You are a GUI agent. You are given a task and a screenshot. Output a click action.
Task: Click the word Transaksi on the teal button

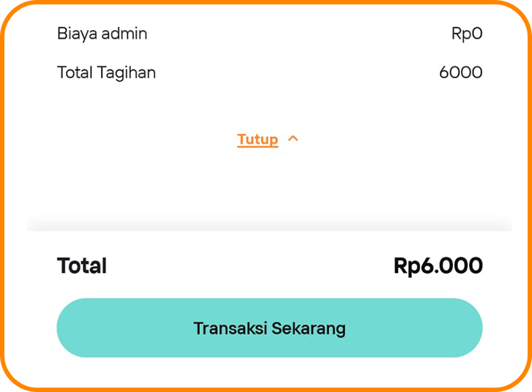tap(229, 328)
